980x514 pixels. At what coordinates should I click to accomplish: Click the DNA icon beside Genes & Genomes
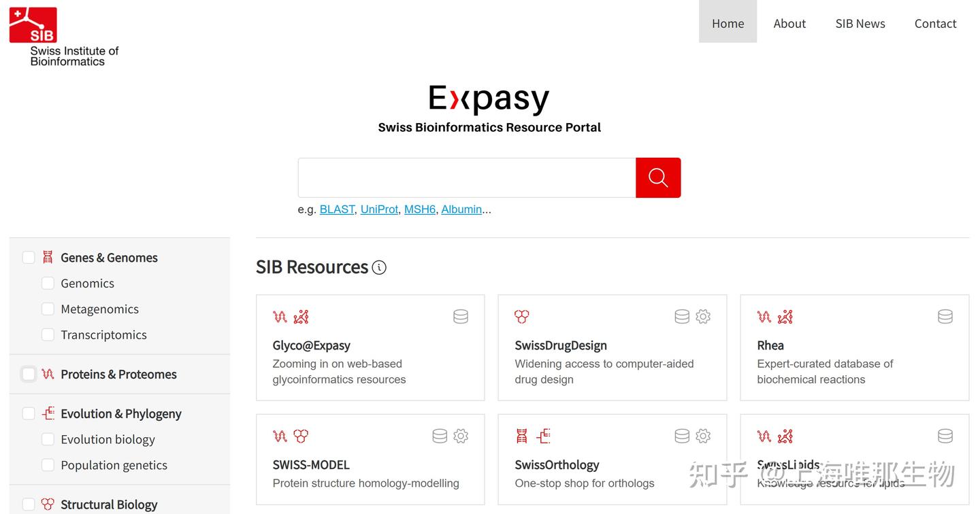pos(48,257)
